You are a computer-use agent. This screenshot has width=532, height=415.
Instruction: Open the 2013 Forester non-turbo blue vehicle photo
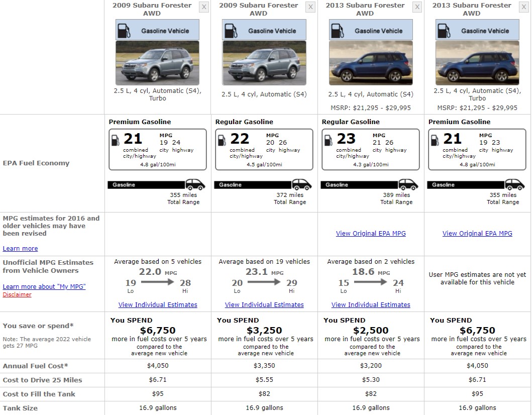371,63
